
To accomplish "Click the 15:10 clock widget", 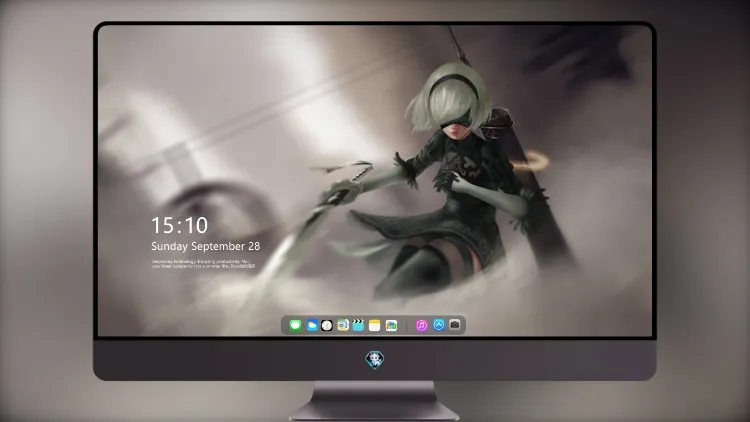I will coord(179,225).
